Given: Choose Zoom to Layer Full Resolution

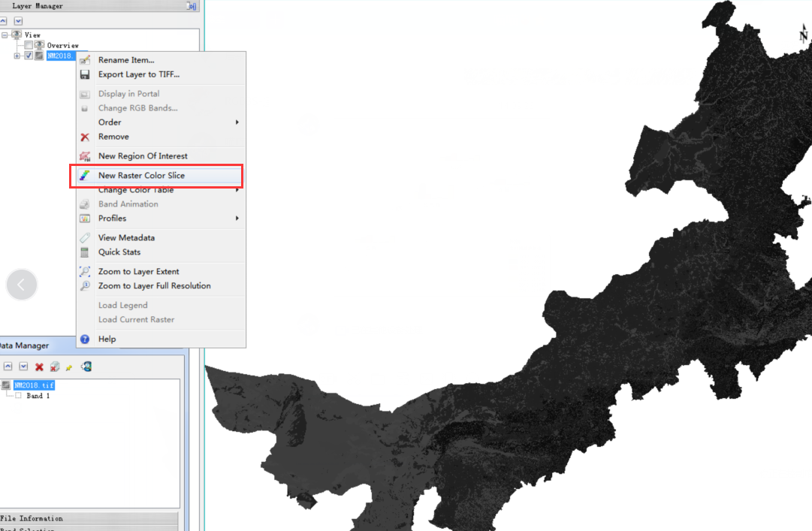Looking at the screenshot, I should point(154,286).
